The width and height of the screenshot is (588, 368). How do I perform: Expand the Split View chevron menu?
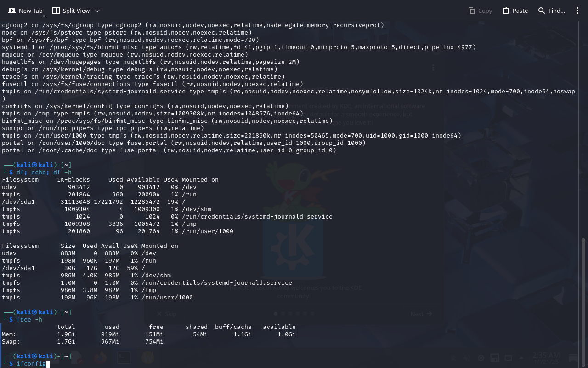click(x=97, y=11)
